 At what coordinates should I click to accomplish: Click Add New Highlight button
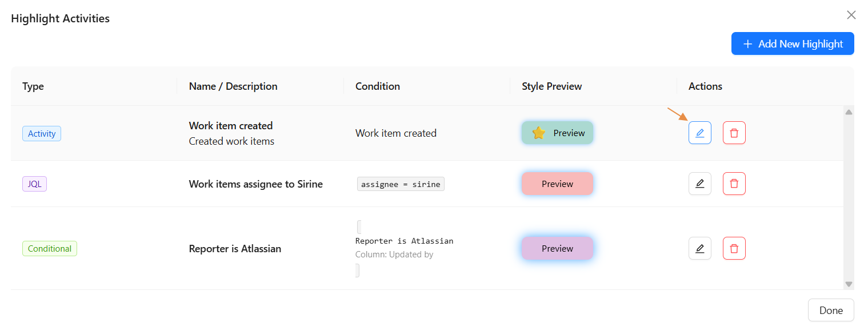(x=792, y=43)
